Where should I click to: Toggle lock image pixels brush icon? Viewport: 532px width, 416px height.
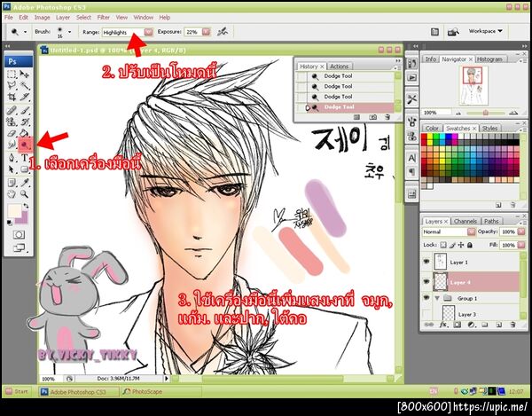click(452, 245)
